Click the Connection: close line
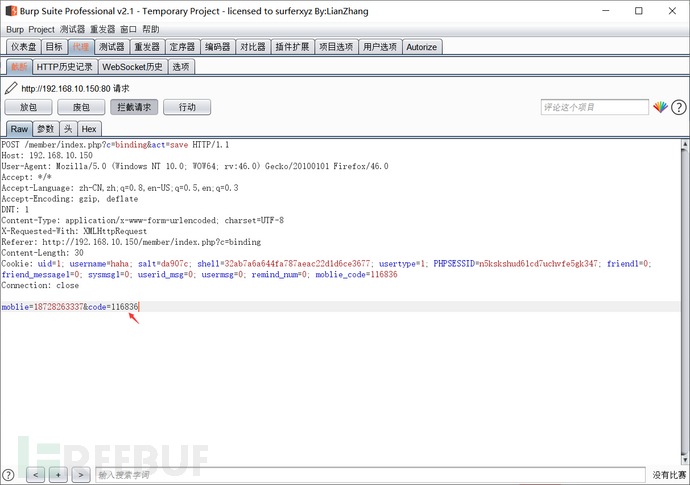 click(x=40, y=286)
